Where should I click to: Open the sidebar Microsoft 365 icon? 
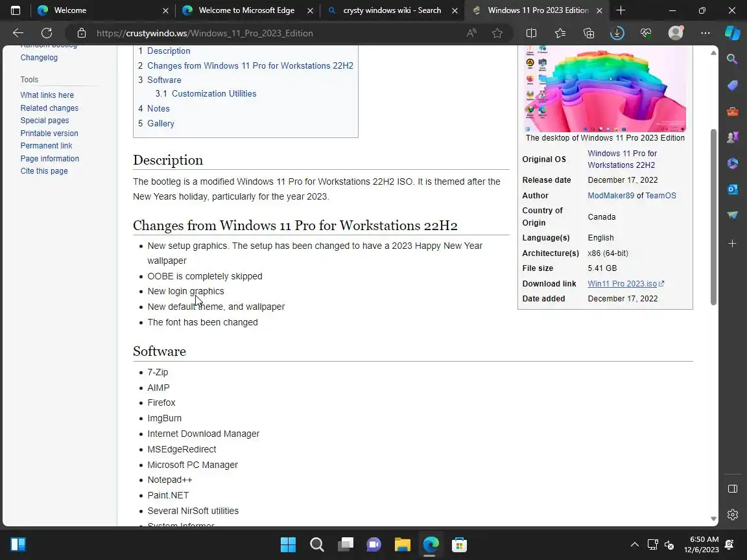point(732,163)
